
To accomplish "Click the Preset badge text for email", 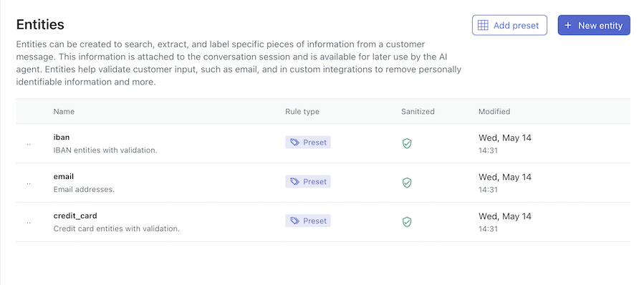I will tap(315, 181).
